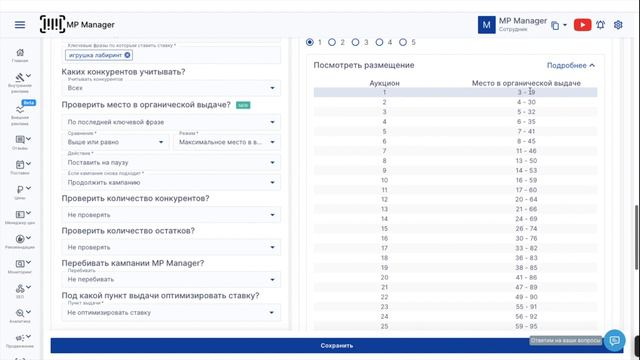
Task: Open По последней ключевой фразе dropdown
Action: coord(171,122)
